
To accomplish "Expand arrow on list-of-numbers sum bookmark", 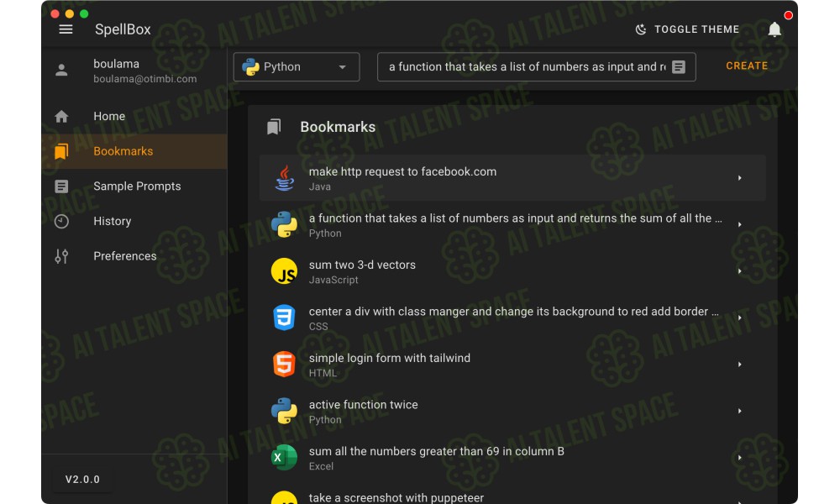I will click(739, 224).
